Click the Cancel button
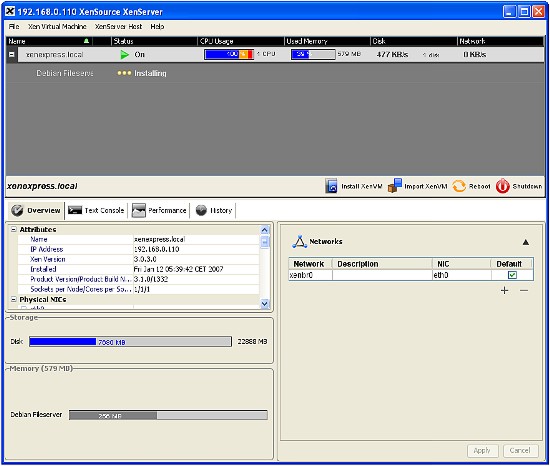This screenshot has width=550, height=466. tap(520, 451)
